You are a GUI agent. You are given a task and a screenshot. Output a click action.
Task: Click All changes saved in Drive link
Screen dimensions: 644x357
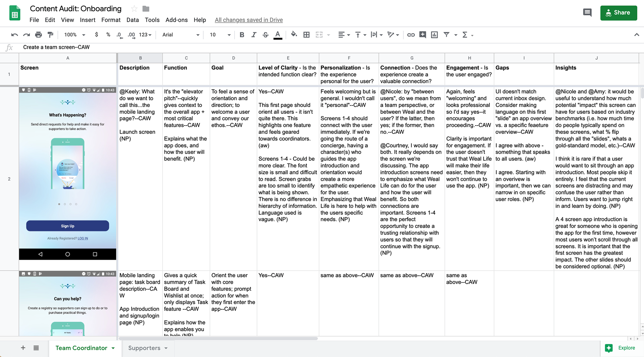pos(249,20)
